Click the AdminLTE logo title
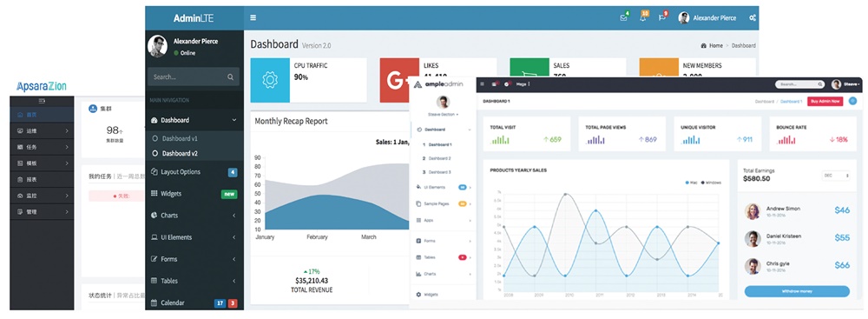The image size is (868, 319). [194, 18]
